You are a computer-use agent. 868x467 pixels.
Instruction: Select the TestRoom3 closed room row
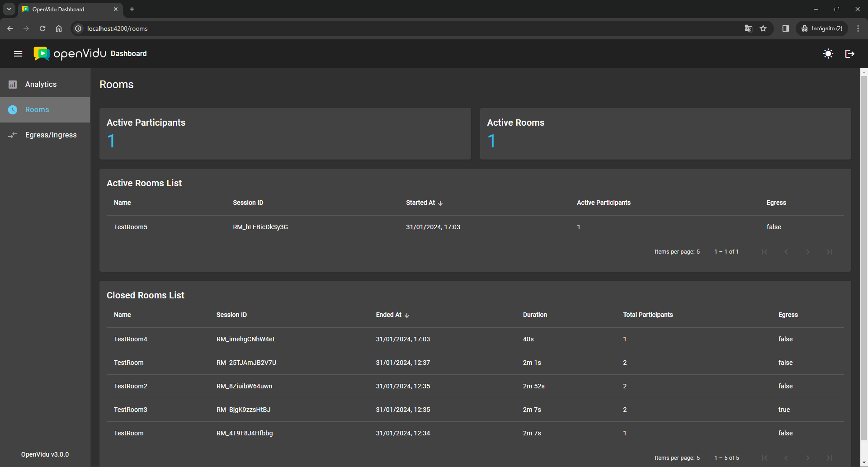click(131, 410)
